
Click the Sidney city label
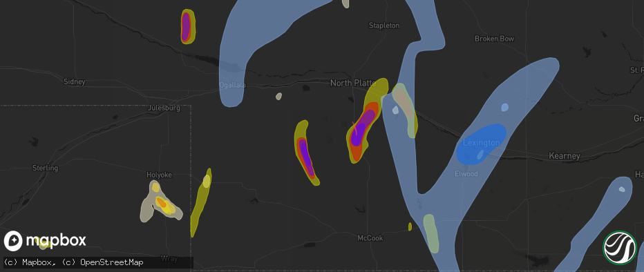pyautogui.click(x=75, y=81)
